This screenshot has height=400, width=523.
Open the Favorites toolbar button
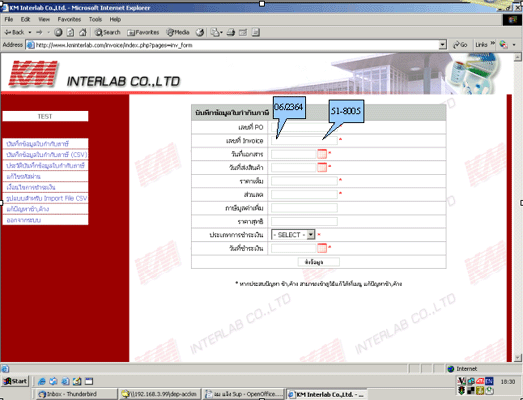pyautogui.click(x=143, y=32)
